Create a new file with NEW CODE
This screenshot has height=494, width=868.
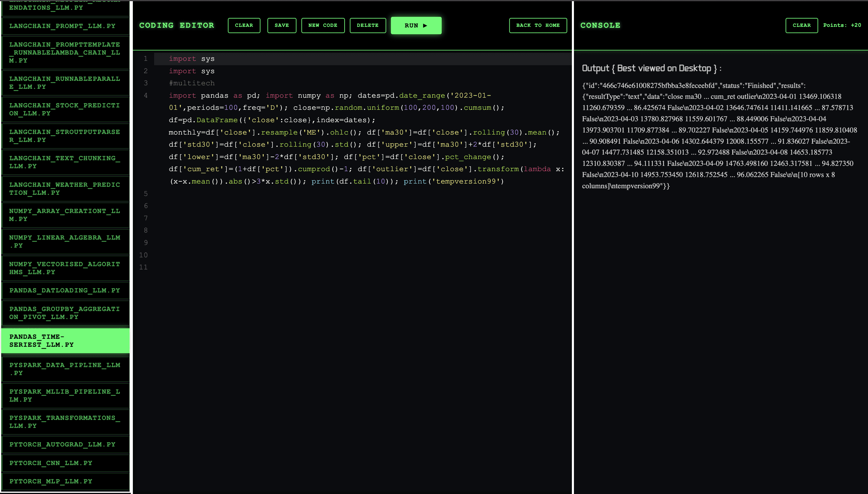pyautogui.click(x=323, y=25)
